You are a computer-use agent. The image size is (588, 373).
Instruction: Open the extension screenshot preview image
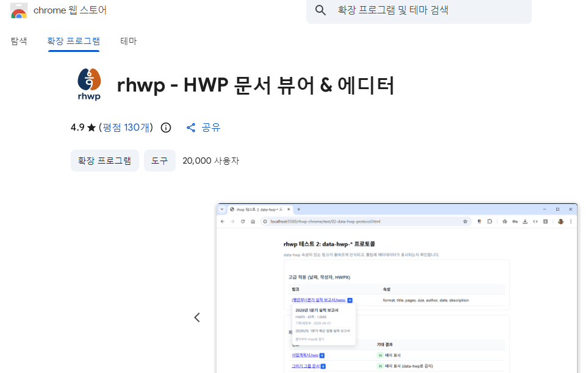click(x=396, y=288)
